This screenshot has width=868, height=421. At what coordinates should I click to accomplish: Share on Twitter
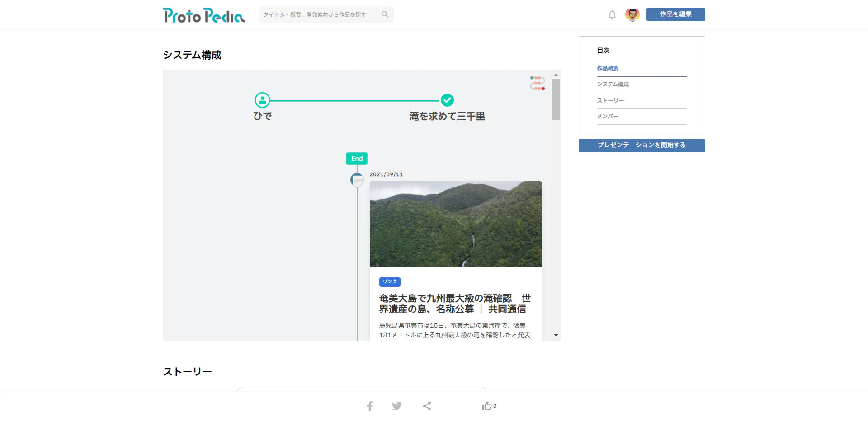tap(397, 406)
